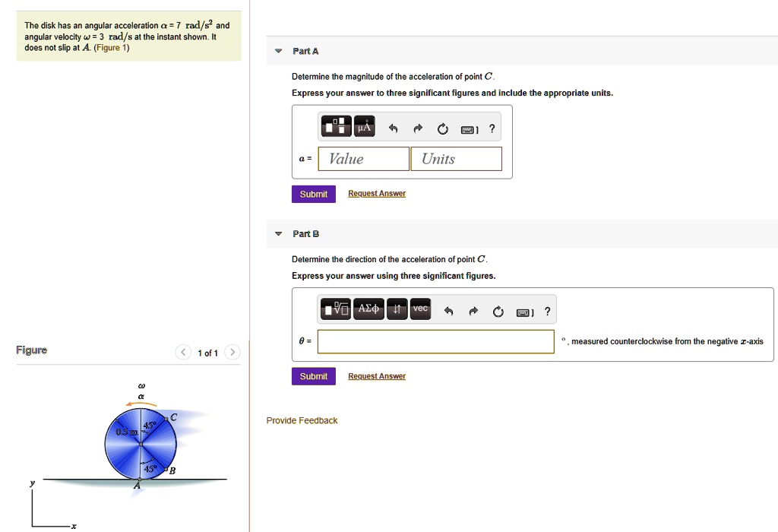Click the previous figure arrow

click(182, 352)
